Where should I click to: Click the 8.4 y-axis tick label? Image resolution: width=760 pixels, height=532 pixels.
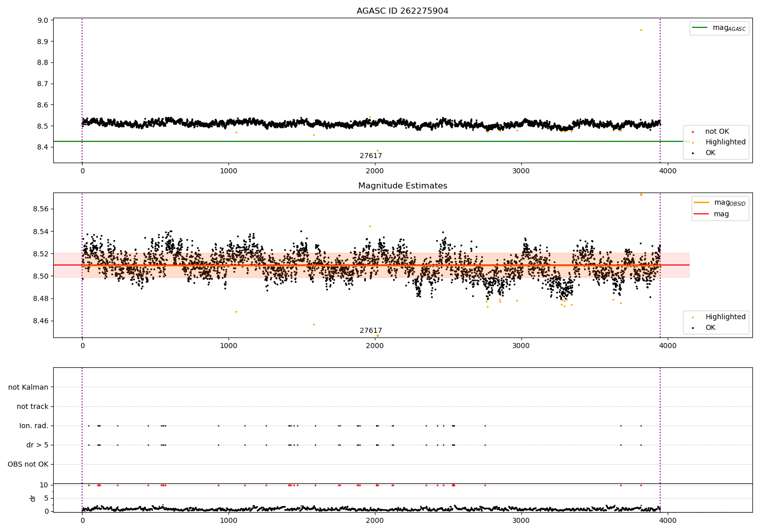pos(43,147)
